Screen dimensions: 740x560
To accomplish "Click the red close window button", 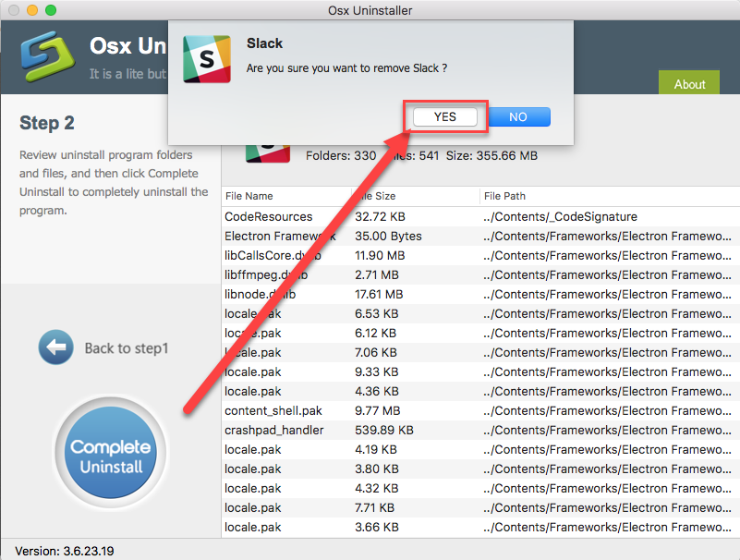I will (x=14, y=10).
